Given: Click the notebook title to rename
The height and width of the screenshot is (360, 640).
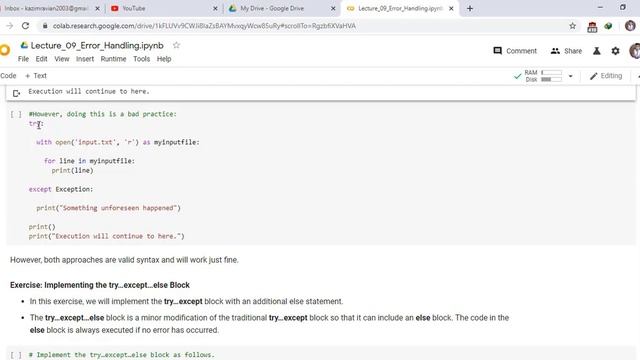Looking at the screenshot, I should coord(97,45).
